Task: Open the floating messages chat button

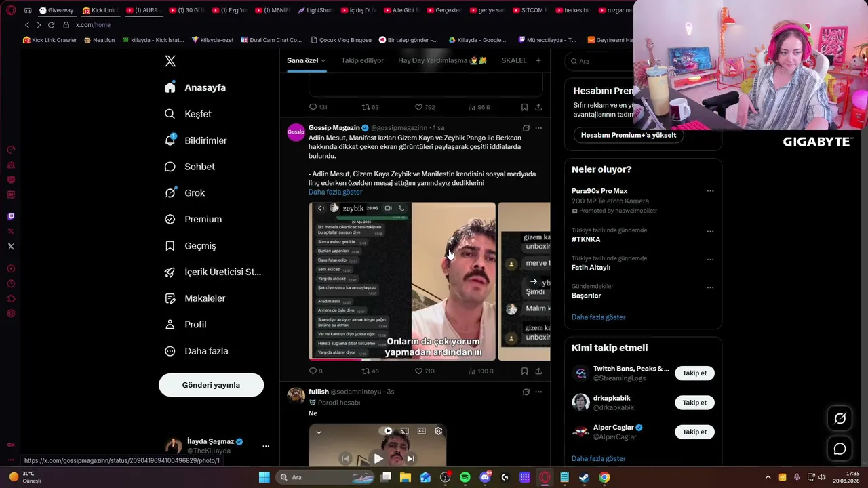Action: click(x=840, y=449)
